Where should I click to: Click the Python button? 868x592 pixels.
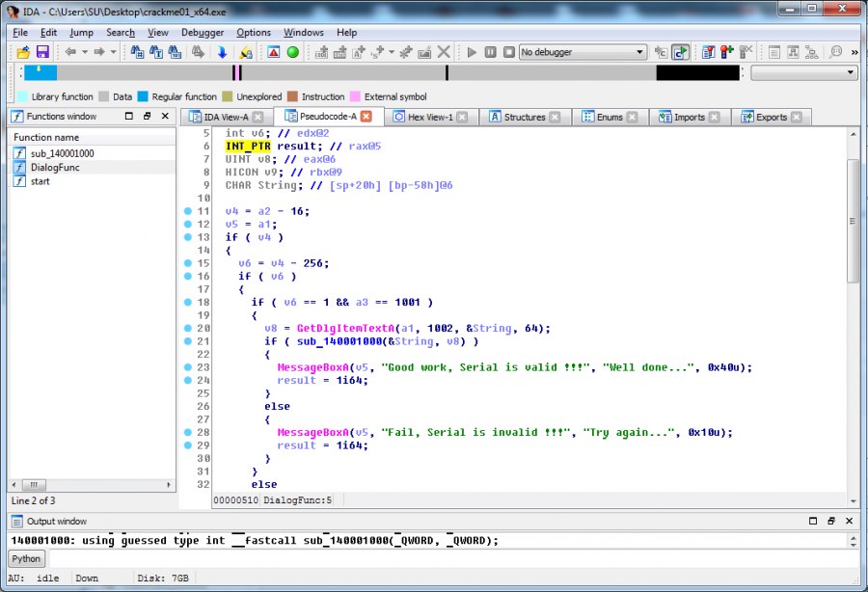(x=26, y=559)
